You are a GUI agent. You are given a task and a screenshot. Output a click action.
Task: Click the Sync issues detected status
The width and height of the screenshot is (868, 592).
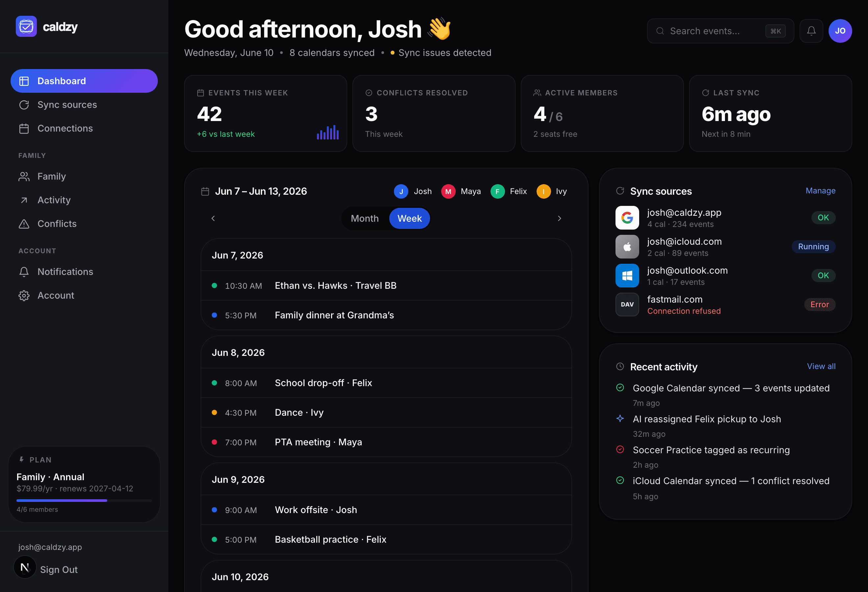[x=441, y=53]
